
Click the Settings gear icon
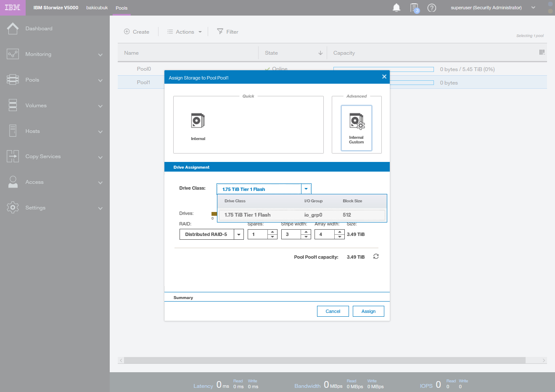point(13,207)
